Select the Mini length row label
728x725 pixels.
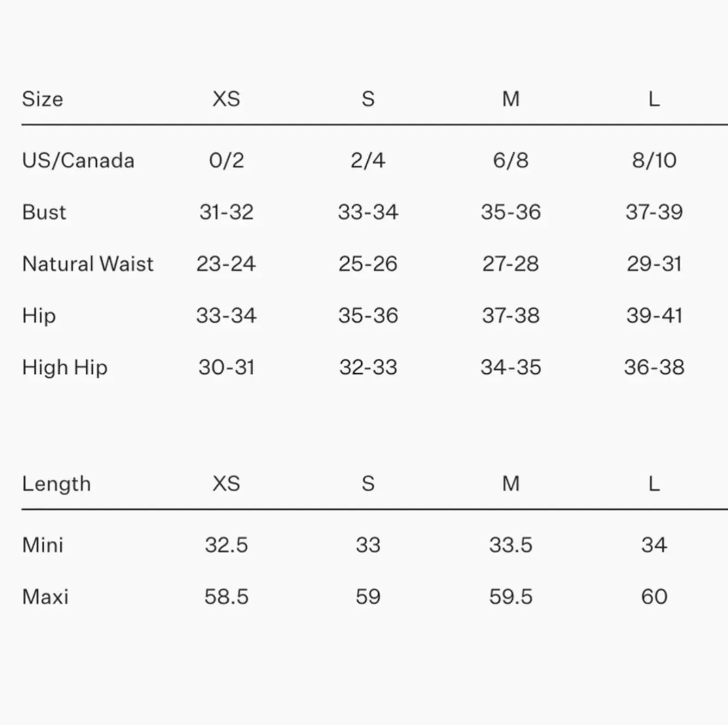[43, 545]
